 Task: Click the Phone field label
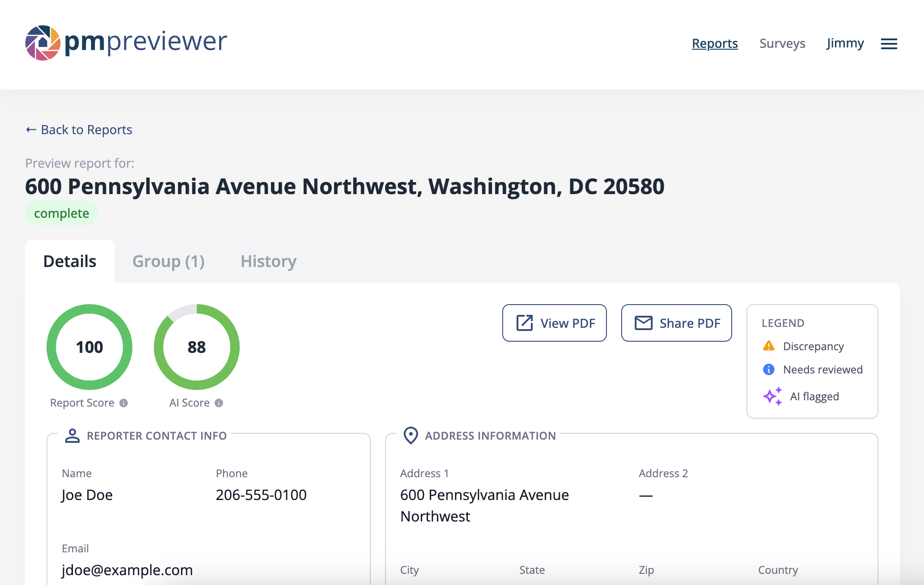[x=232, y=473]
